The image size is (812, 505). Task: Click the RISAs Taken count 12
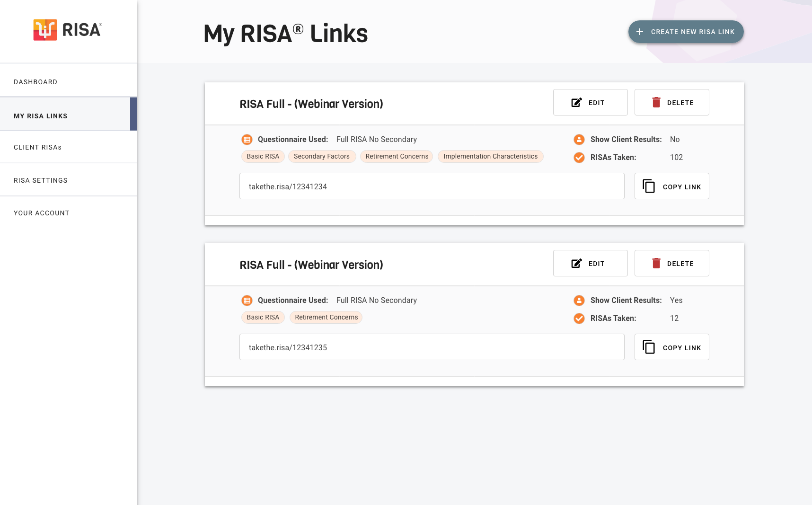[674, 319]
